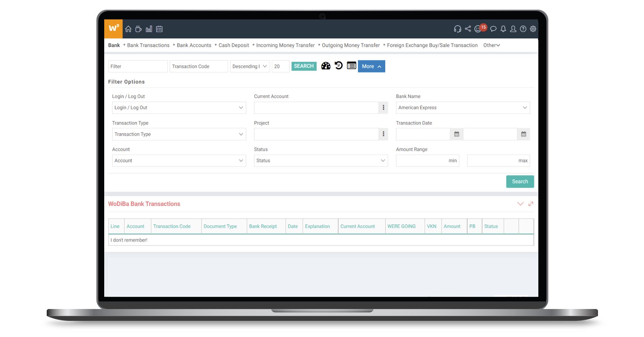
Task: Open the settings gear icon
Action: 533,29
